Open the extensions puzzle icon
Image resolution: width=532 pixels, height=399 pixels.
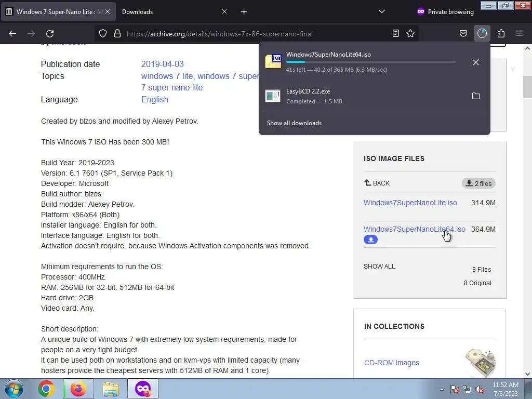(501, 34)
